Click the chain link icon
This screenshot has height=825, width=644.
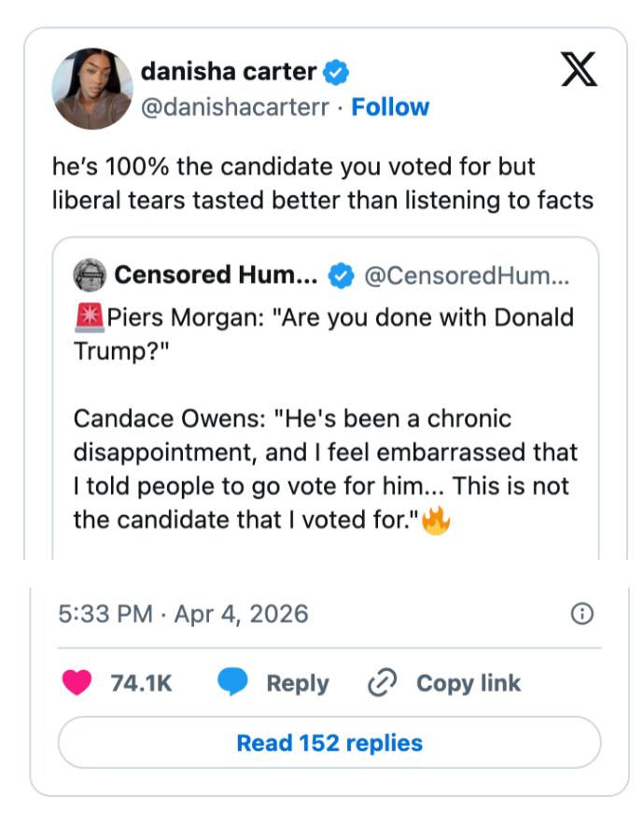[383, 683]
